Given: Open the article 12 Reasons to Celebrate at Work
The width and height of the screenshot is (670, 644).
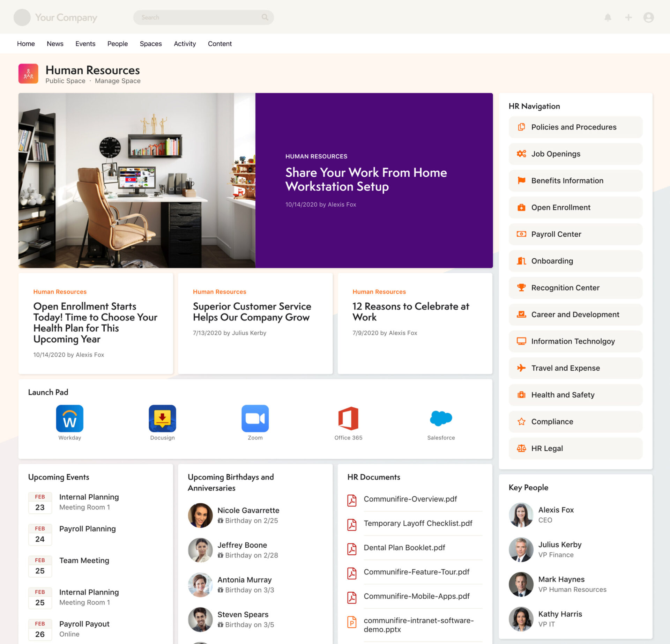Looking at the screenshot, I should pos(410,312).
